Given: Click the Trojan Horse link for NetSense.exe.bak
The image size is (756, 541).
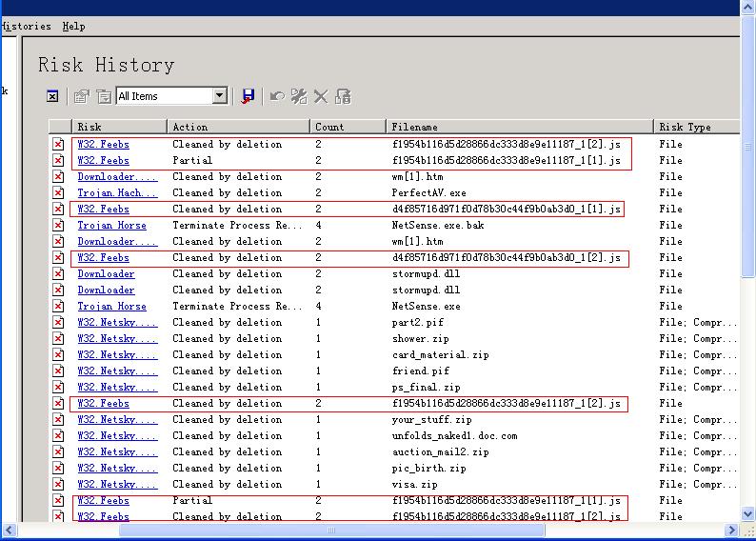Looking at the screenshot, I should tap(111, 226).
